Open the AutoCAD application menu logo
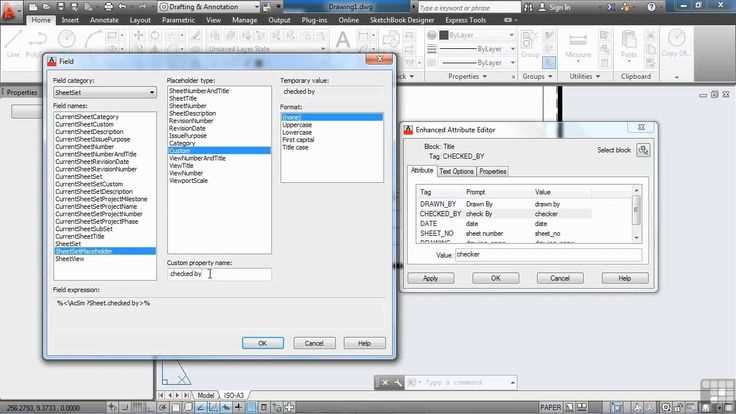Viewport: 736px width, 414px height. (9, 11)
